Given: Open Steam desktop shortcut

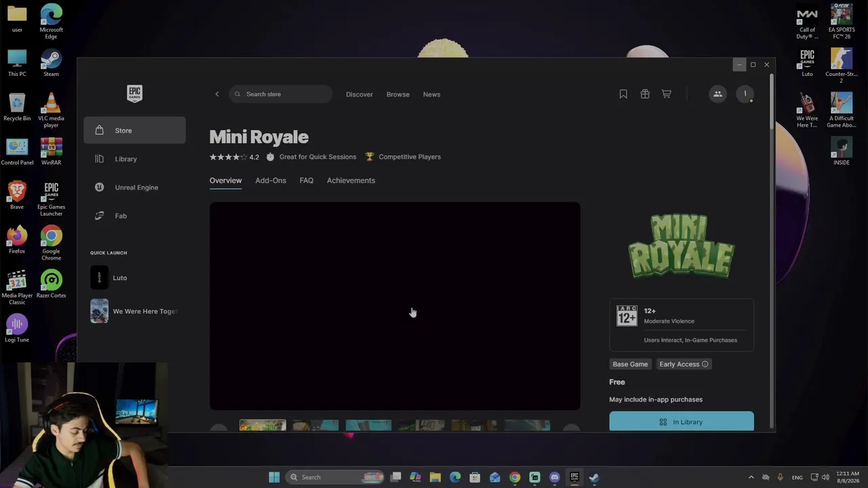Looking at the screenshot, I should (51, 63).
